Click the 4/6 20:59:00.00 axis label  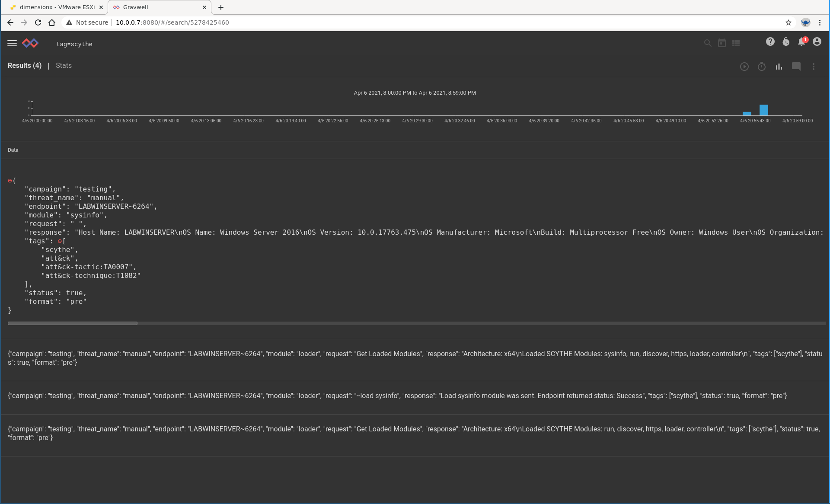coord(798,121)
